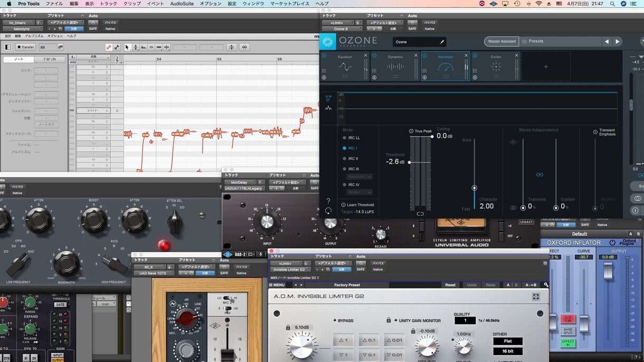The image size is (644, 362).
Task: Click the Melodyne formant tool icon
Action: [144, 47]
